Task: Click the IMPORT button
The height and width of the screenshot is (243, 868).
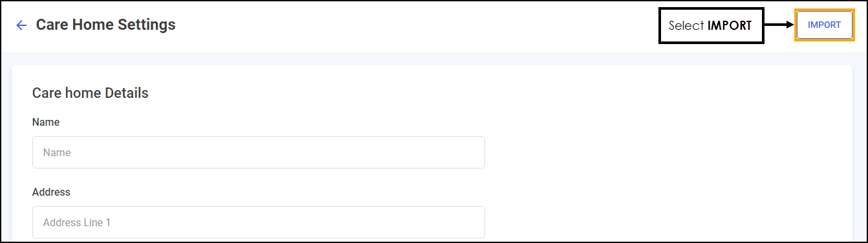Action: [824, 25]
